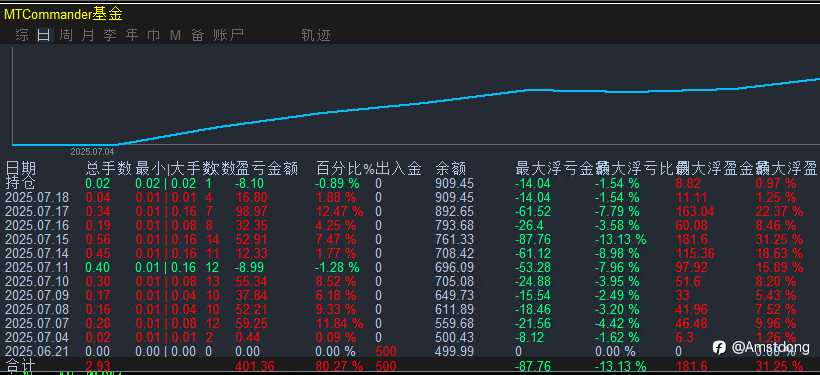The image size is (820, 375).
Task: Click the 98.97 profit amount
Action: pyautogui.click(x=251, y=211)
